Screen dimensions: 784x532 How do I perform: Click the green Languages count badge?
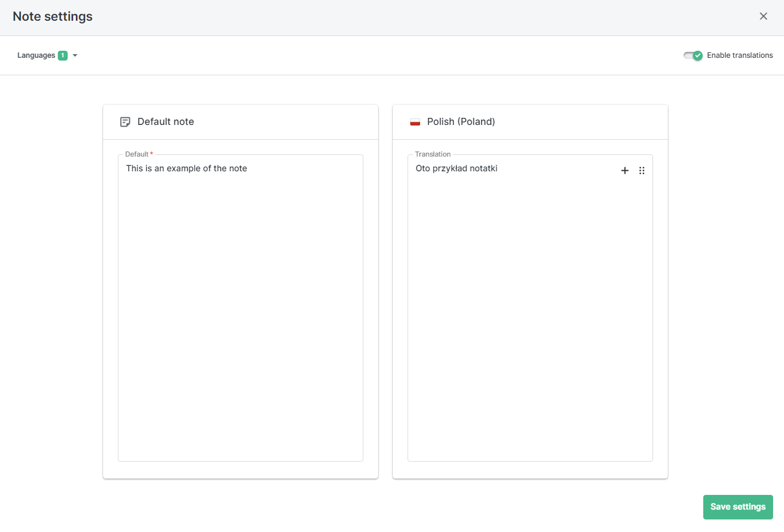(x=63, y=56)
